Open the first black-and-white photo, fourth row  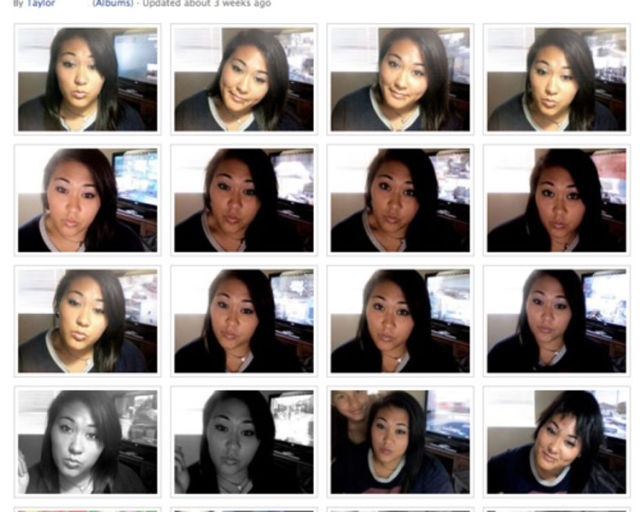tap(87, 442)
